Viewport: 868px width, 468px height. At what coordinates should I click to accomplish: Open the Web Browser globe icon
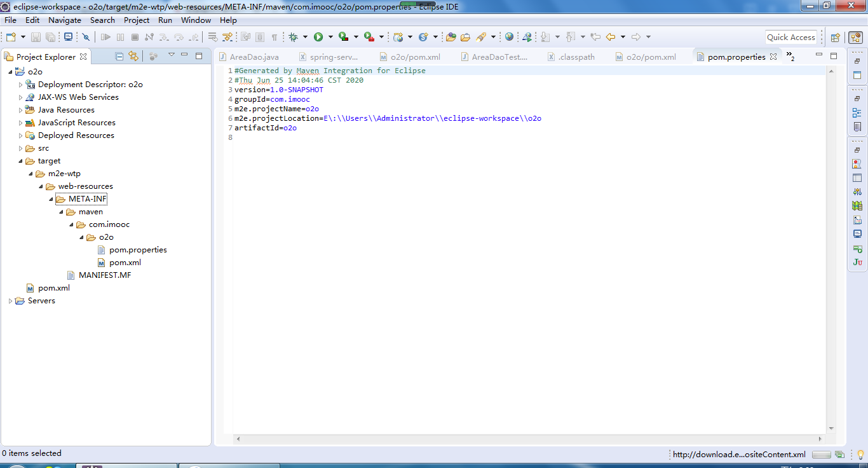pyautogui.click(x=509, y=37)
